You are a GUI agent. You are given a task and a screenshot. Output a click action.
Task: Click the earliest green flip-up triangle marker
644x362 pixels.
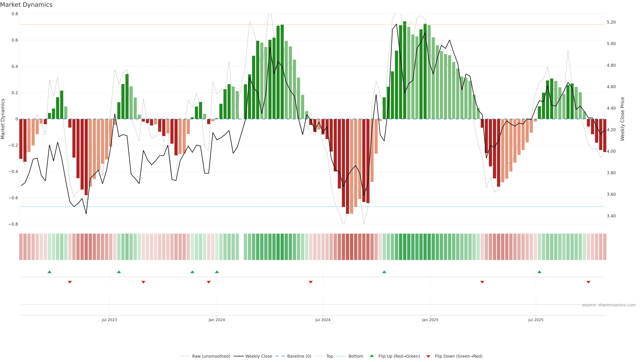coord(49,272)
